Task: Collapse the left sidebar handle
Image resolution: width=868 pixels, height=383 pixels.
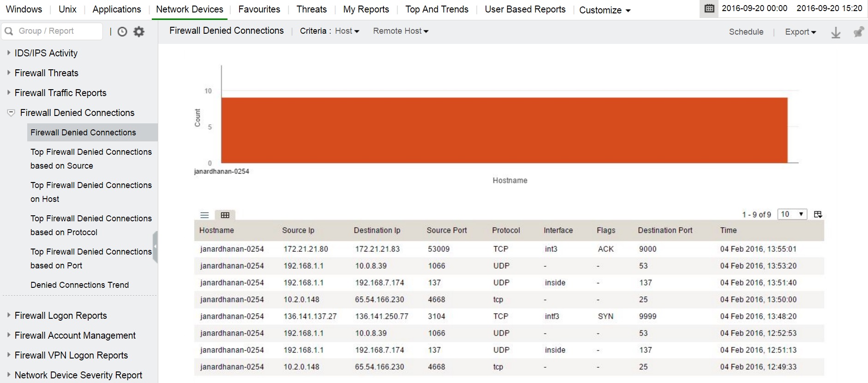Action: coord(155,247)
